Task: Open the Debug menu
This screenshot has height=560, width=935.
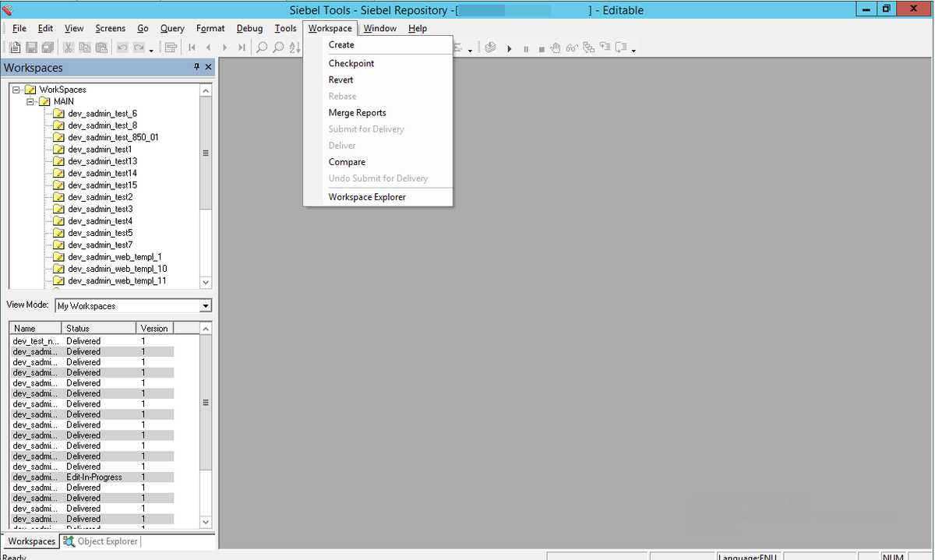Action: (249, 29)
